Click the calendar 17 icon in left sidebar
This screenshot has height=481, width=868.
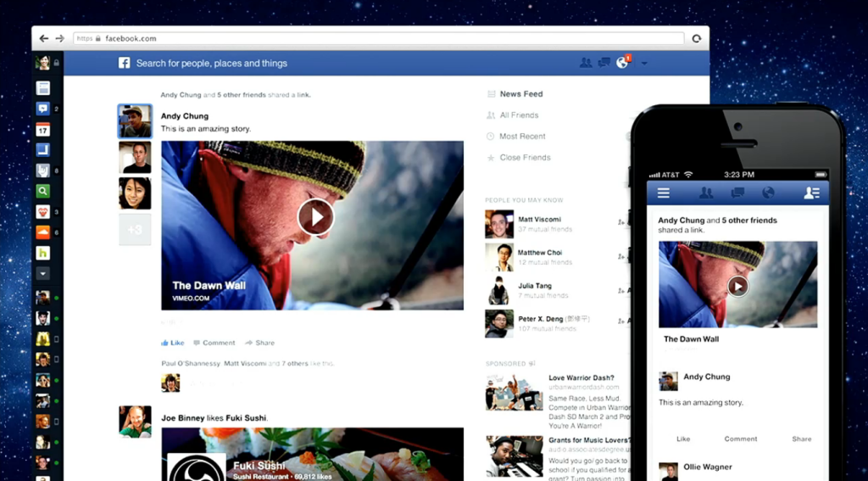coord(43,129)
